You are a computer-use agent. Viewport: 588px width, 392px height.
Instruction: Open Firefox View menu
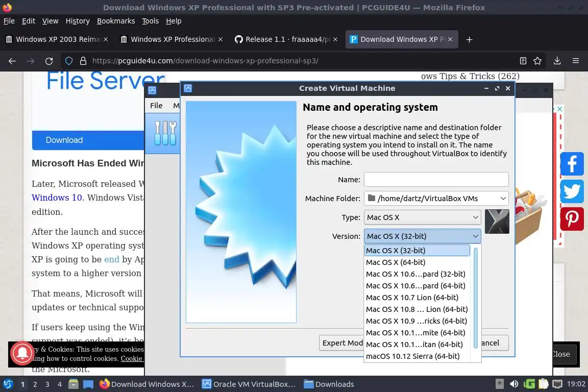point(50,21)
